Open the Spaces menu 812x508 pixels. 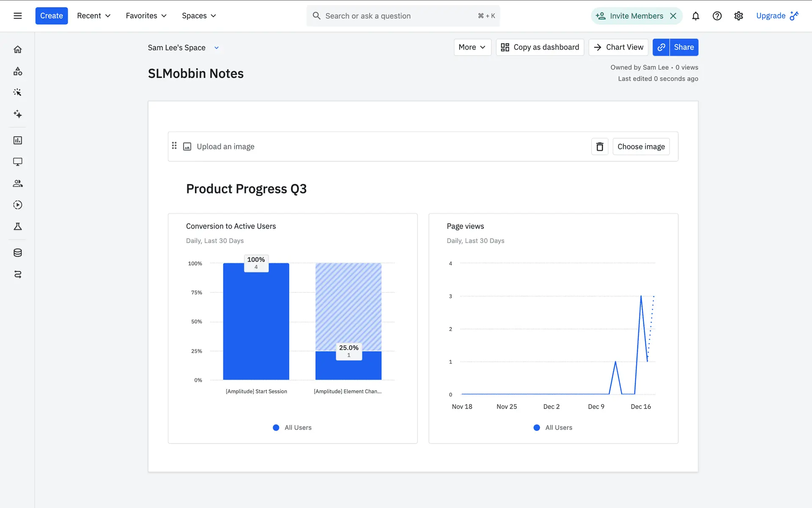pos(199,16)
